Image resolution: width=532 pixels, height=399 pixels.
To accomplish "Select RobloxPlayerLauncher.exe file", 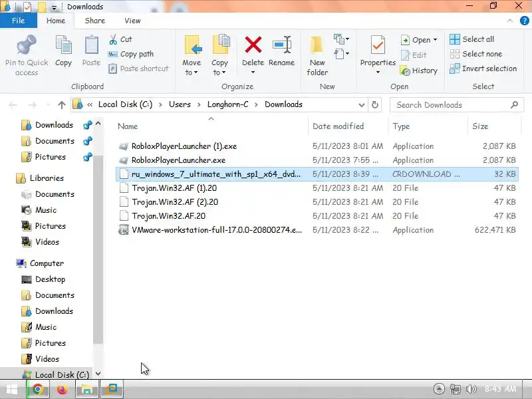I will pos(317,160).
